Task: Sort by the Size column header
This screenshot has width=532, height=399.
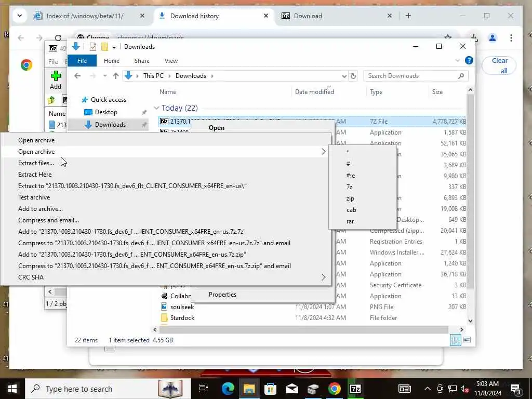Action: pos(437,92)
